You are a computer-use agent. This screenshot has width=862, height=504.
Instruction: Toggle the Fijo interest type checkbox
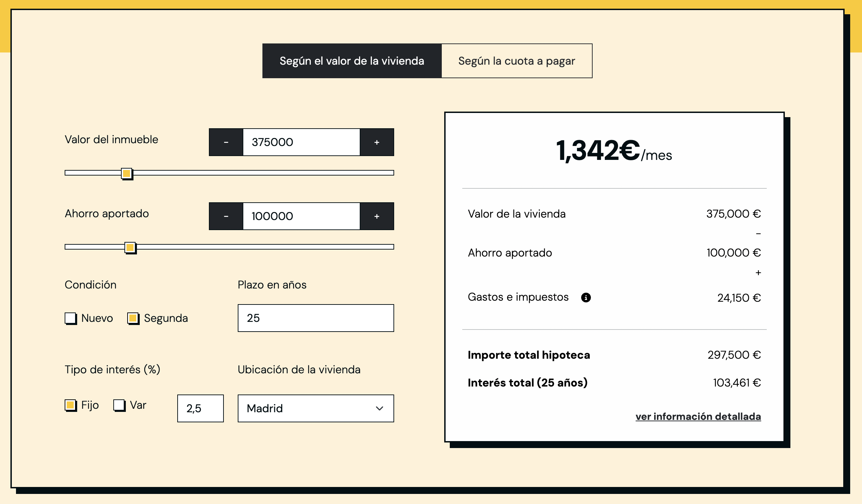(71, 405)
